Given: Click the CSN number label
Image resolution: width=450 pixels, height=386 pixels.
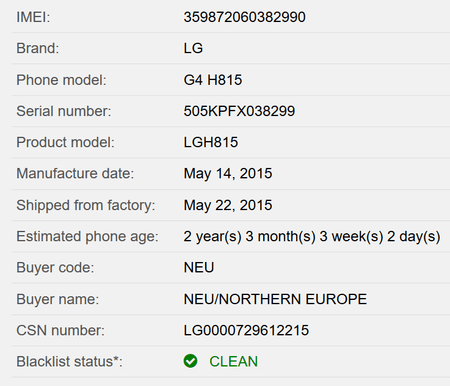Looking at the screenshot, I should [x=60, y=330].
